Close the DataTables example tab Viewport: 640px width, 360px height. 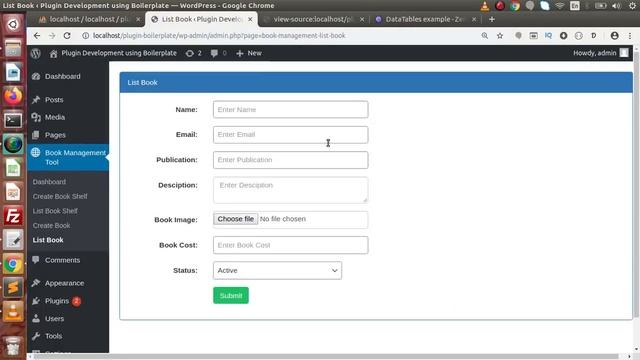tap(474, 19)
